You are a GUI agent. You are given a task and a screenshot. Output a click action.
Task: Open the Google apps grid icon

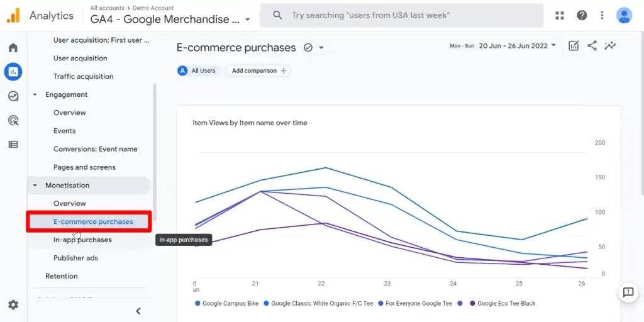click(560, 16)
